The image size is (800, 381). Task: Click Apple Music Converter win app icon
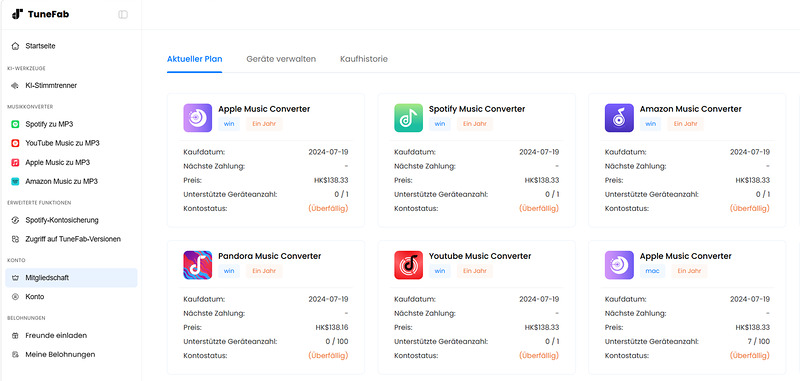[197, 118]
